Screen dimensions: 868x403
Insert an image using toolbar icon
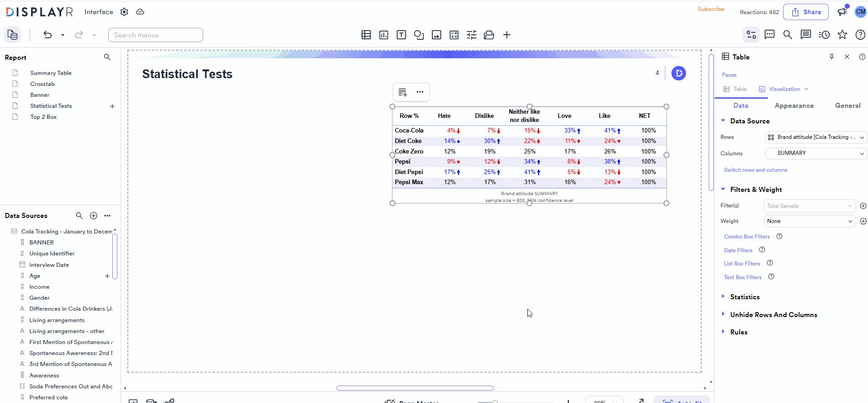point(437,35)
